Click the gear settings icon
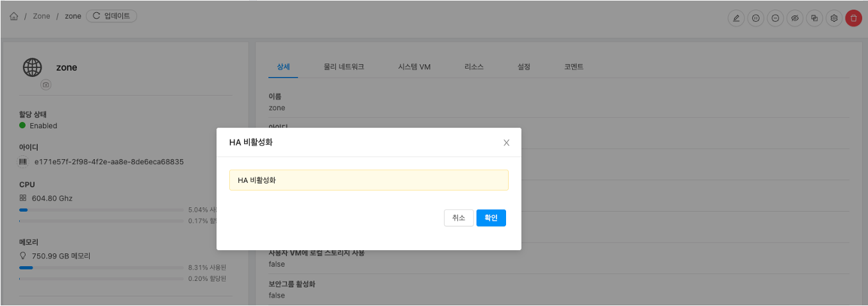Screen dimensions: 868x306 tap(834, 18)
